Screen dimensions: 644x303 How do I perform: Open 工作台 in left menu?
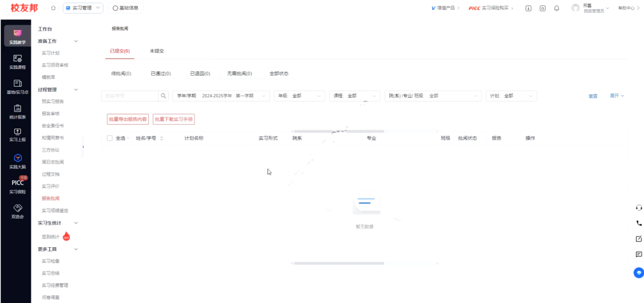(x=45, y=30)
